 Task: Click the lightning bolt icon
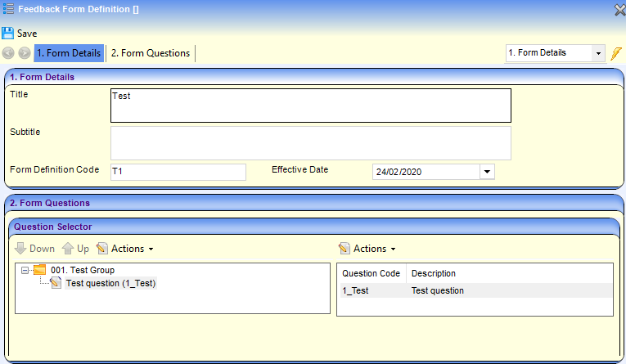click(x=617, y=53)
